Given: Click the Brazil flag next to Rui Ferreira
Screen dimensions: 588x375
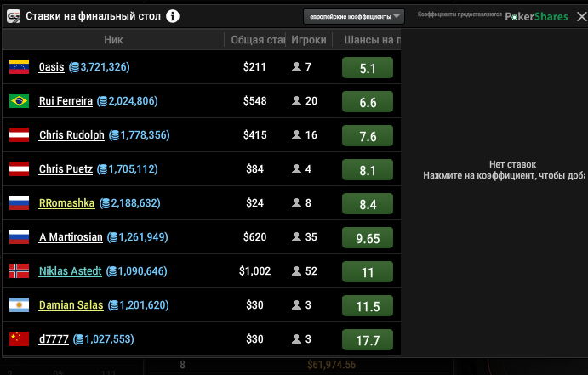Looking at the screenshot, I should pyautogui.click(x=19, y=101).
